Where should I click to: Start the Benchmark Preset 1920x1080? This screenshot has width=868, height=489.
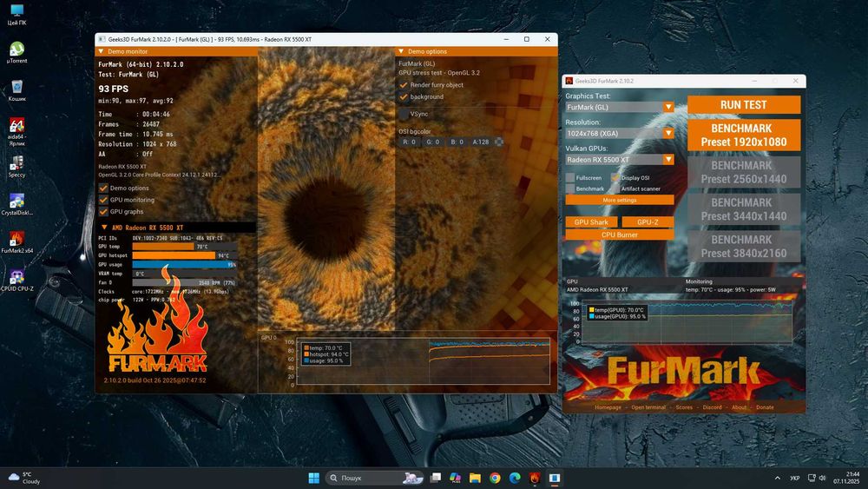(744, 135)
